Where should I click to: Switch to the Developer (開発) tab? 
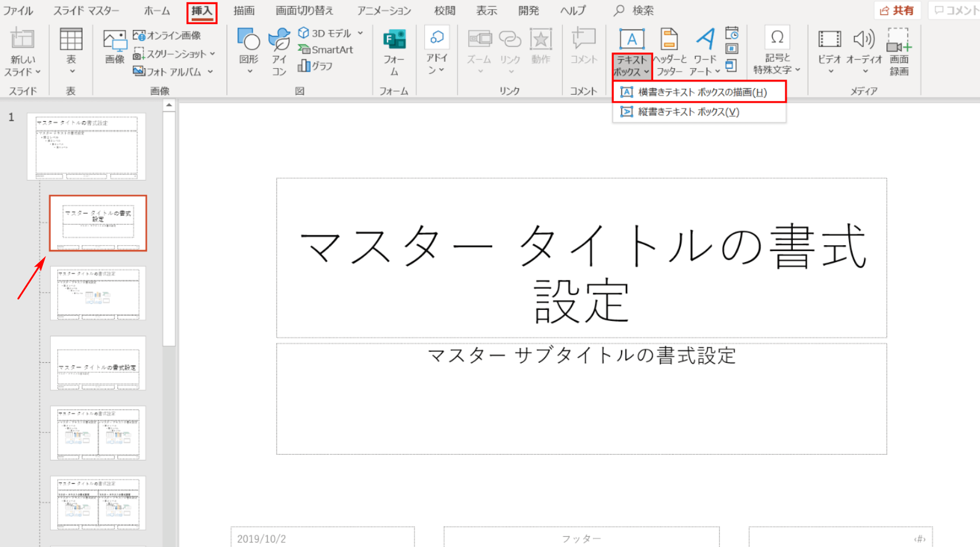coord(528,10)
